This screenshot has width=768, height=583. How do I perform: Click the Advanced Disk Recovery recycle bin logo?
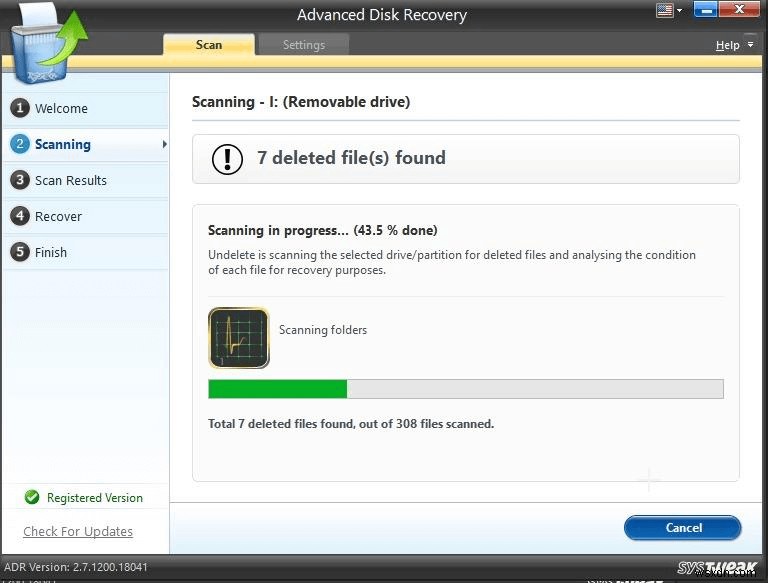coord(49,45)
